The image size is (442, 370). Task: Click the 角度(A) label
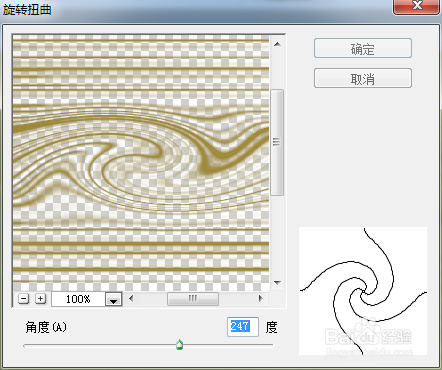[x=46, y=327]
